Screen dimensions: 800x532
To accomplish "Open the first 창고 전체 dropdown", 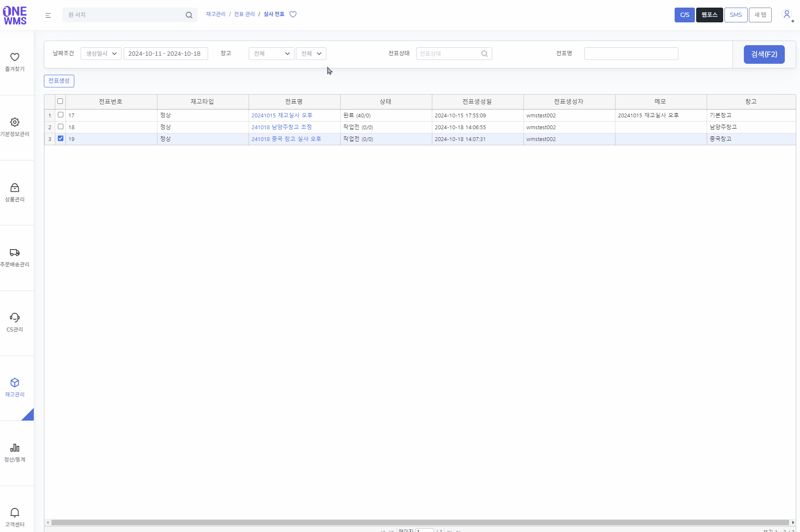I will [x=271, y=54].
